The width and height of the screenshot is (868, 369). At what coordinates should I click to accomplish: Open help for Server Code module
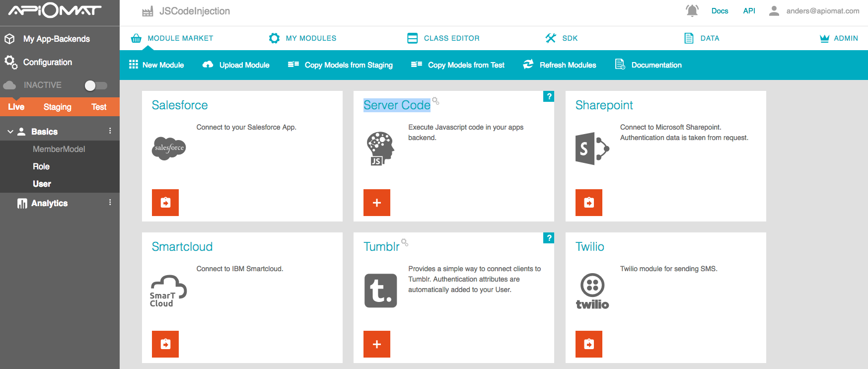pos(549,96)
